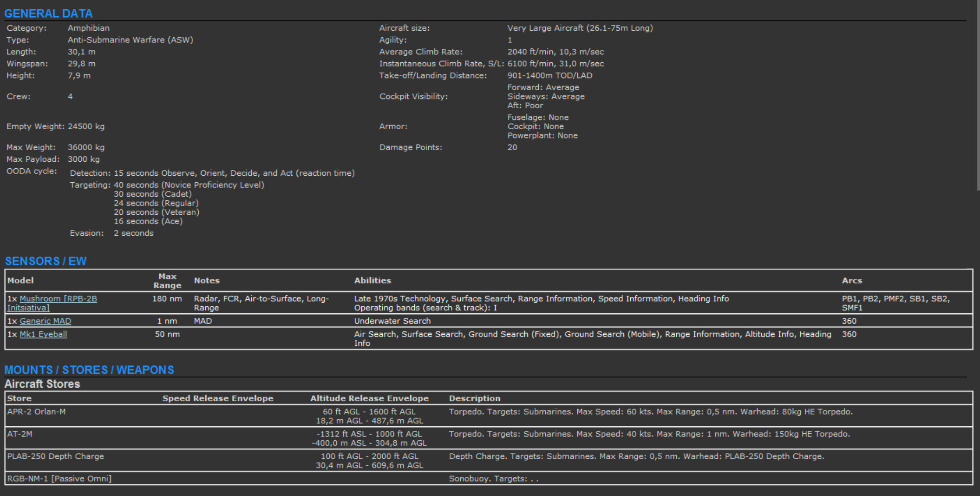The width and height of the screenshot is (980, 496).
Task: Click the 901-1400m TOD/LAD distance value
Action: click(550, 75)
